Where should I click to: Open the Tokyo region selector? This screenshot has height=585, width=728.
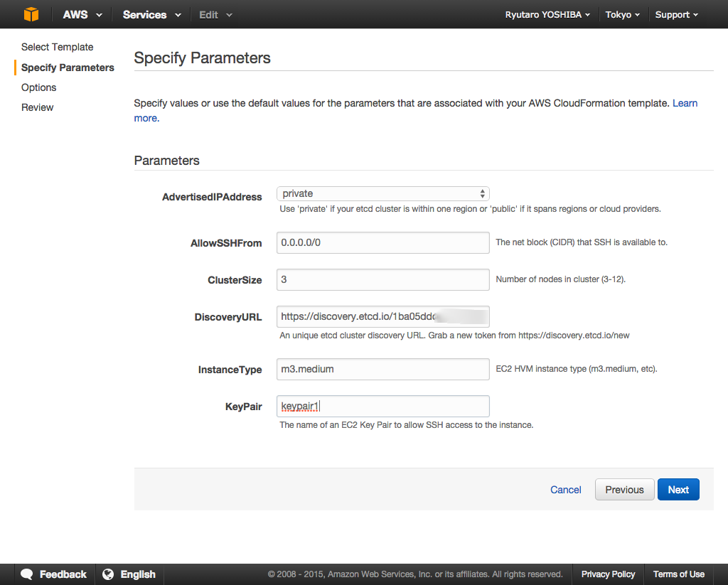622,15
